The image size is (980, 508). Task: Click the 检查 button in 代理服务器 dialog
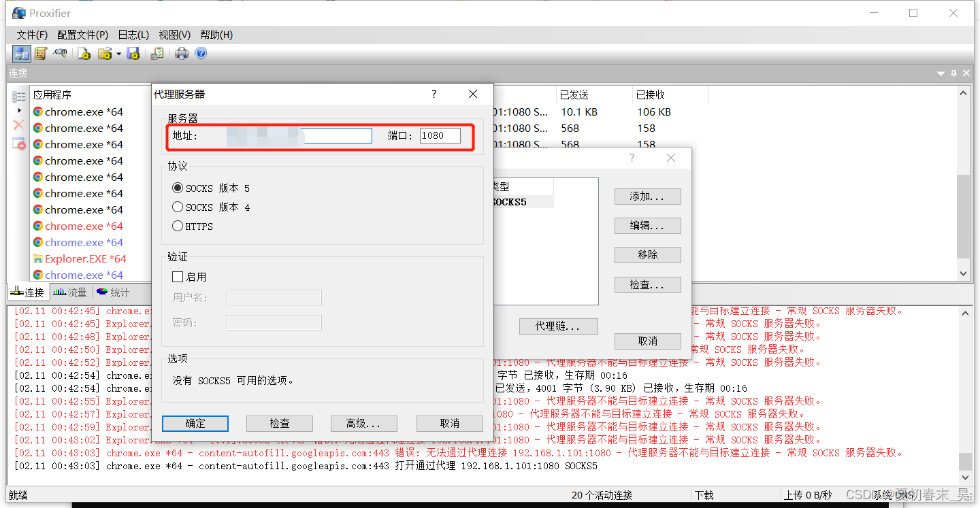[280, 423]
